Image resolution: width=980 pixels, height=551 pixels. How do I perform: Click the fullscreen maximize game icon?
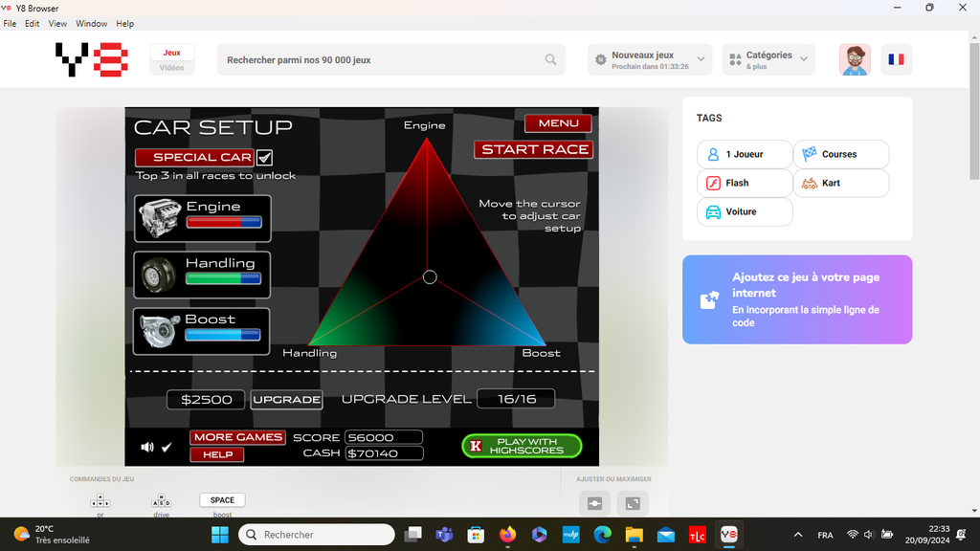pos(633,503)
